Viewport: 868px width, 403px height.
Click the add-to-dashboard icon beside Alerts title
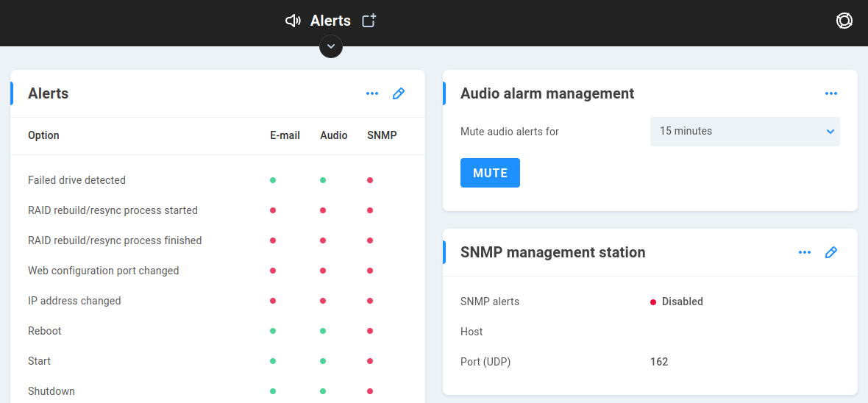[369, 21]
